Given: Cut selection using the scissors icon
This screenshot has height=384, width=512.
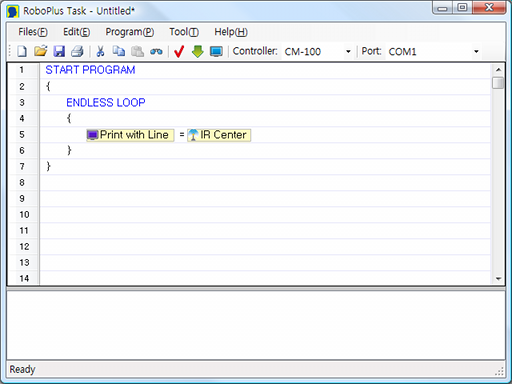Looking at the screenshot, I should (x=100, y=51).
